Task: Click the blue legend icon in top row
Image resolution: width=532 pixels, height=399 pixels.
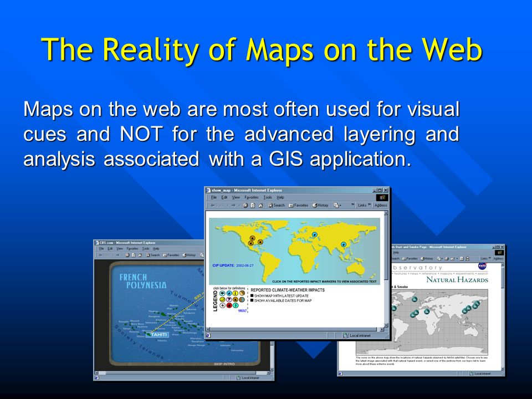Action: click(229, 293)
